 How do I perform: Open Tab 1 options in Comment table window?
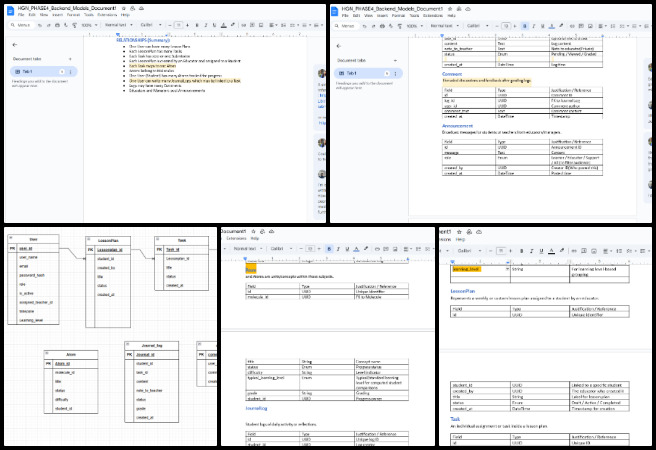point(395,74)
